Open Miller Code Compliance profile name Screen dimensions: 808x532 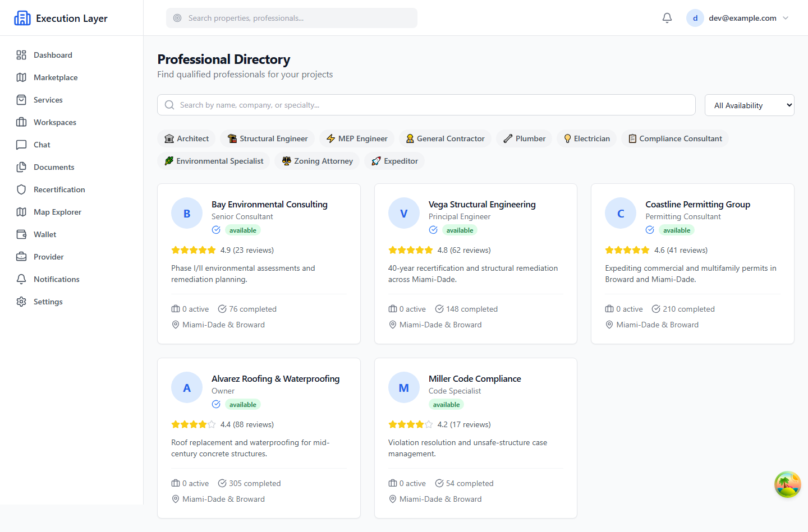tap(475, 379)
